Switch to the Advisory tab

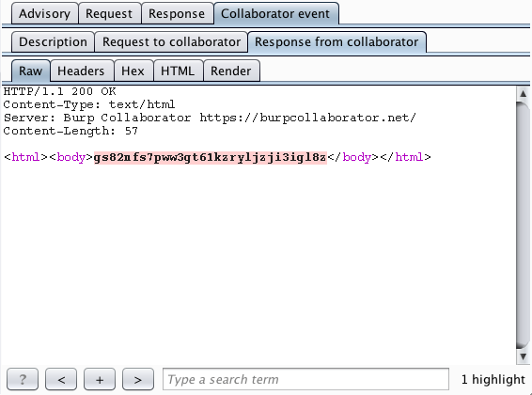click(44, 13)
